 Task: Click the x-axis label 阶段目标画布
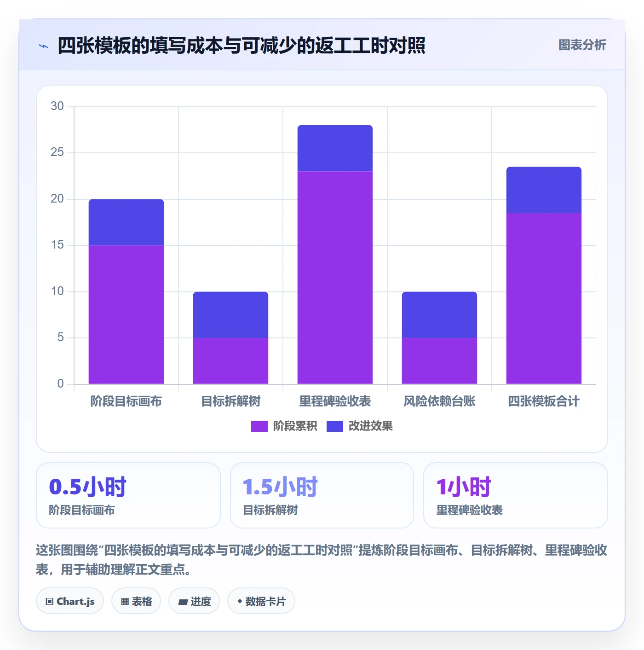[x=126, y=401]
